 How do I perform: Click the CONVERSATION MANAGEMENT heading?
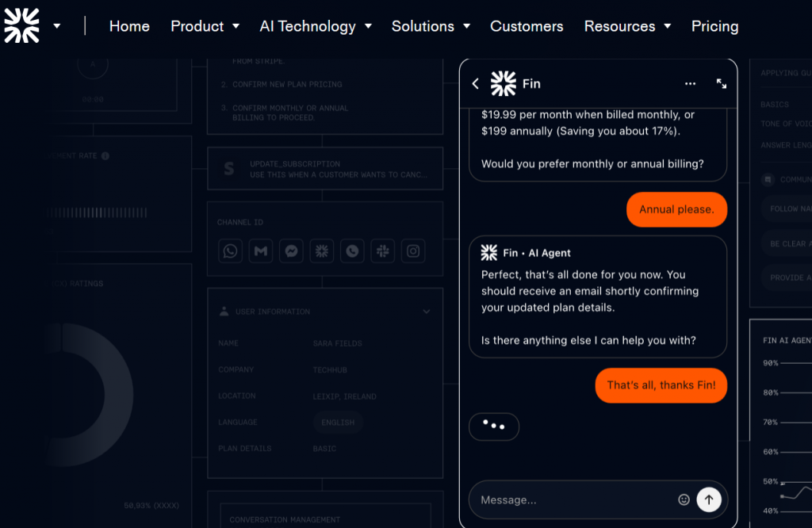(x=285, y=519)
